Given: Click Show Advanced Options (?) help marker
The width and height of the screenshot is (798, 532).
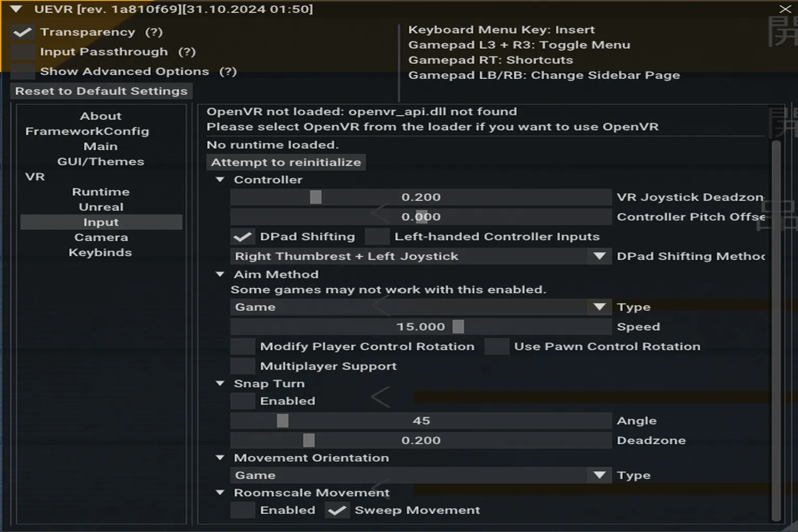Looking at the screenshot, I should 228,72.
